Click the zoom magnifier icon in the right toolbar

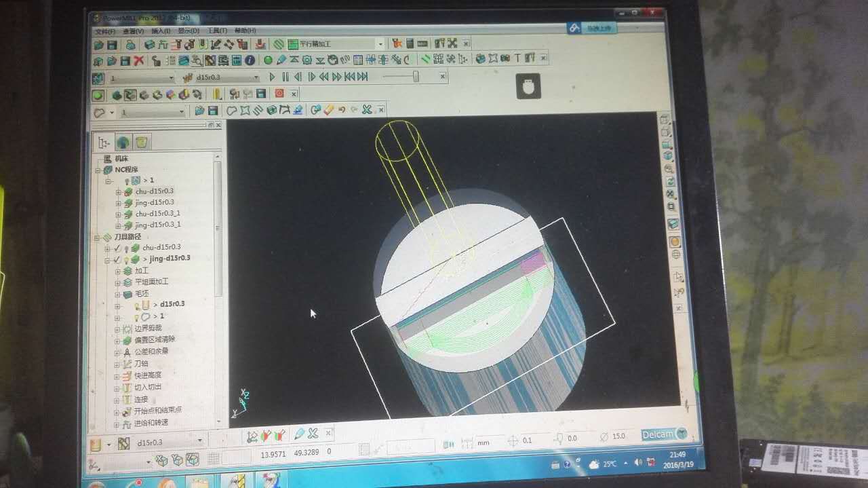[669, 169]
